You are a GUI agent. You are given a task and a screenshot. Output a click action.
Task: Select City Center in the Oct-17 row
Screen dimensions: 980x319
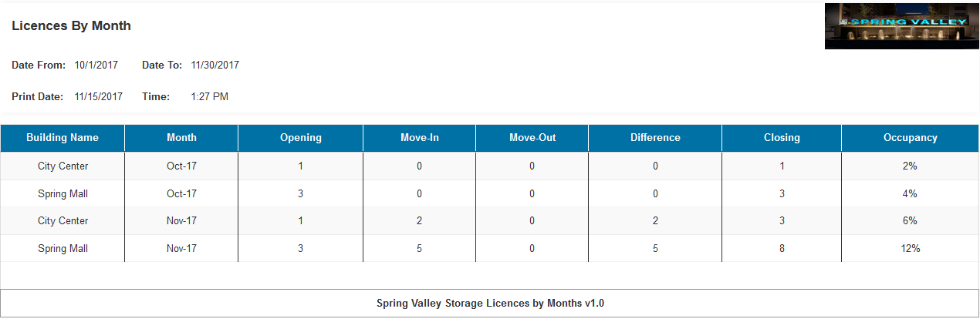[63, 166]
